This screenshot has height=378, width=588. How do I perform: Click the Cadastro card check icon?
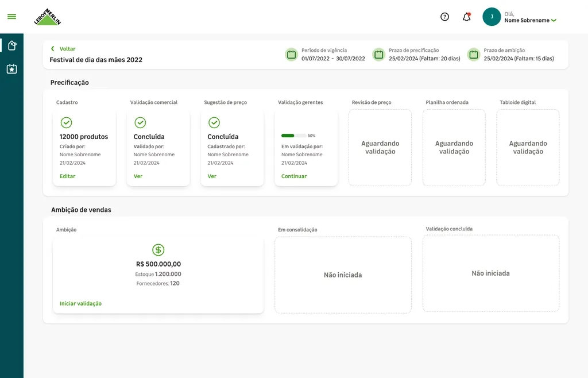click(67, 122)
